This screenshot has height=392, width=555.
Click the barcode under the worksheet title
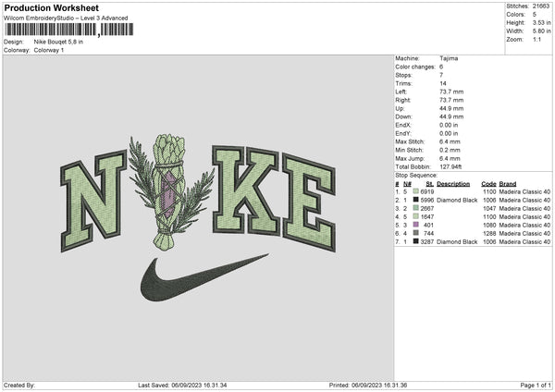pyautogui.click(x=68, y=29)
